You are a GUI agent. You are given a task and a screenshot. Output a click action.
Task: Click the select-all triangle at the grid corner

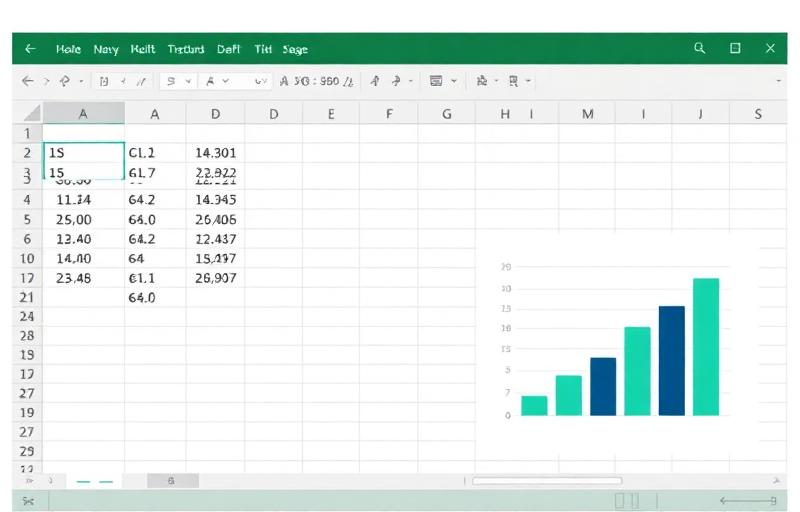(32, 113)
